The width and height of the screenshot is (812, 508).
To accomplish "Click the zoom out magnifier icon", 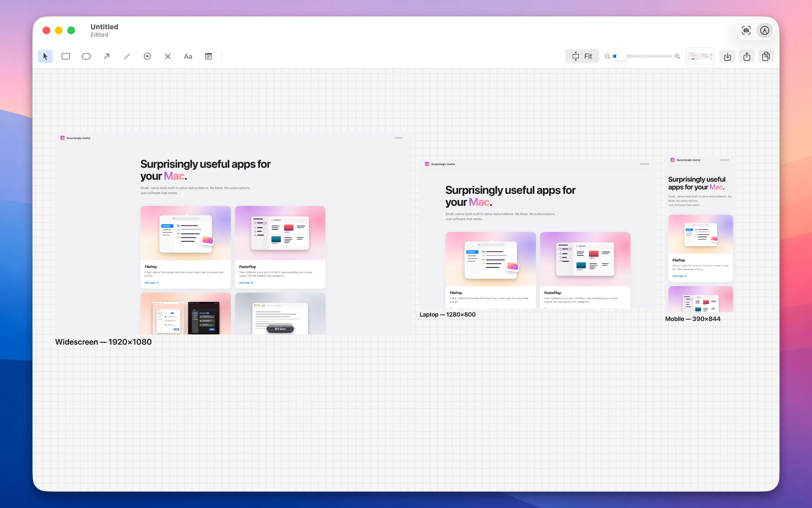I will [x=607, y=56].
